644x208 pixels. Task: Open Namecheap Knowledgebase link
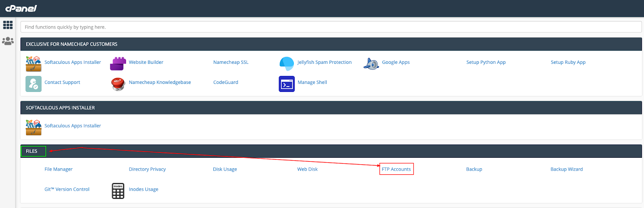160,82
